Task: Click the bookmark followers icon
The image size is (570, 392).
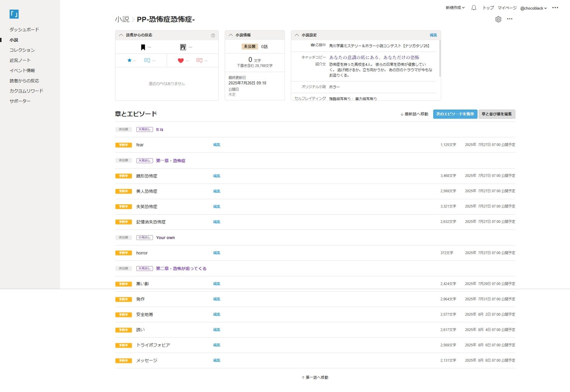Action: pos(143,47)
